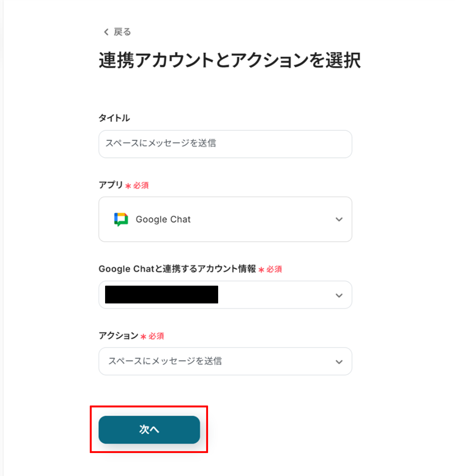Click the アプリ field label

coord(111,185)
